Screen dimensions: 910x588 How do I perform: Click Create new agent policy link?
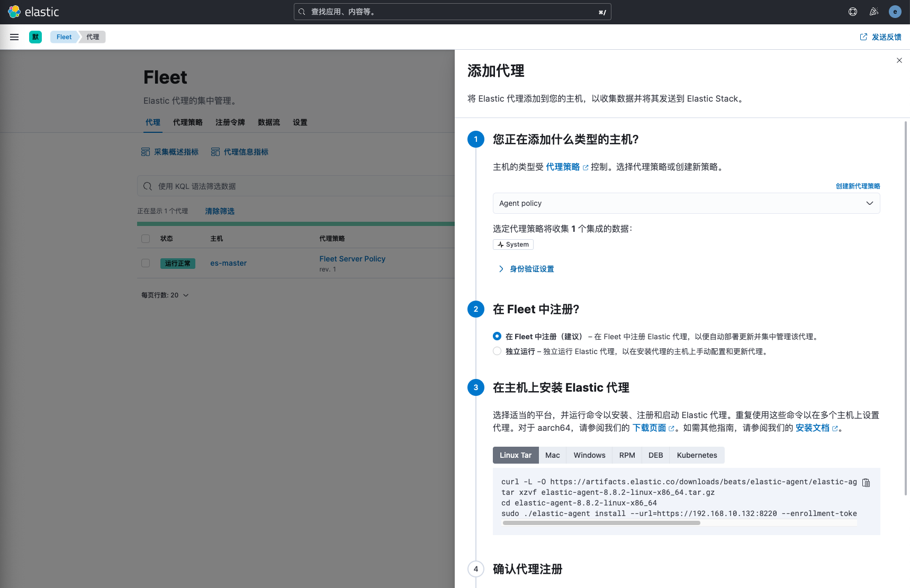(858, 186)
